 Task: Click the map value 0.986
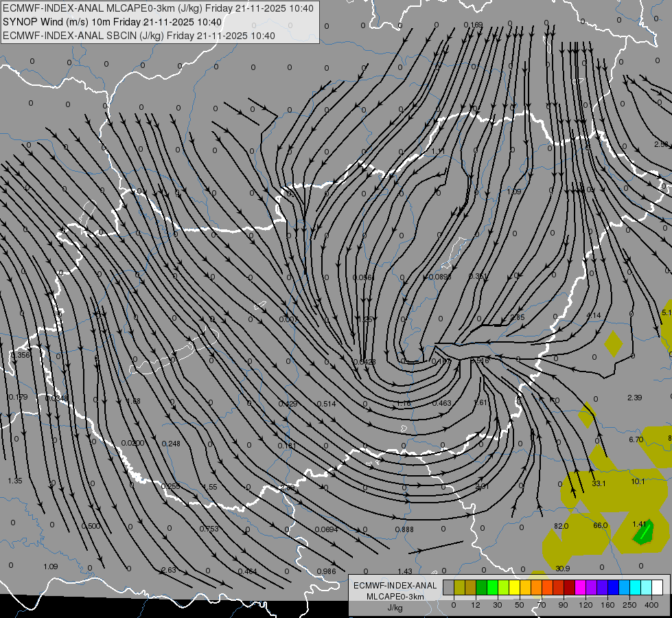point(326,571)
